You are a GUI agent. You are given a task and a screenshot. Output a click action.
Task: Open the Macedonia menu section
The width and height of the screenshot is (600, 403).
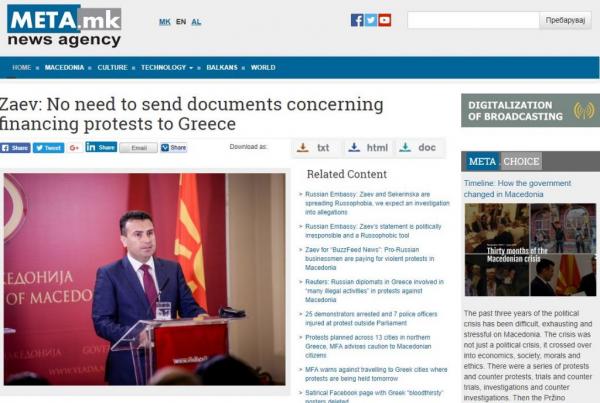tap(64, 67)
